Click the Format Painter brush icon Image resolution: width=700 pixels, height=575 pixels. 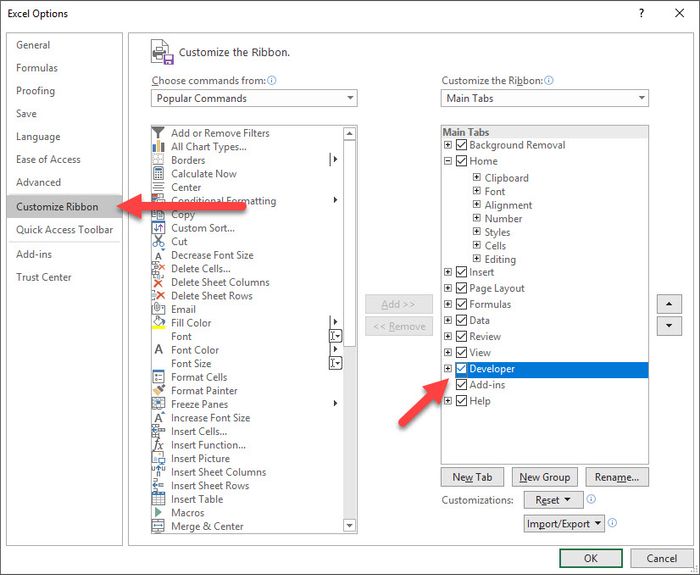click(x=158, y=390)
